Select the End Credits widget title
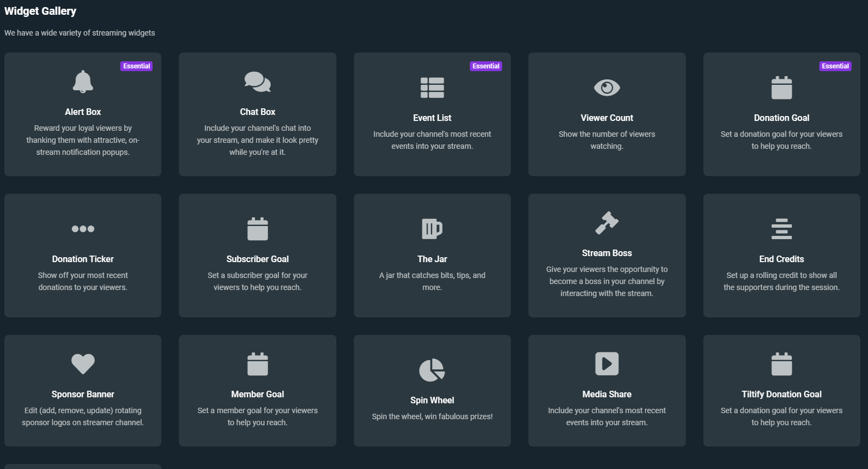 (x=782, y=259)
